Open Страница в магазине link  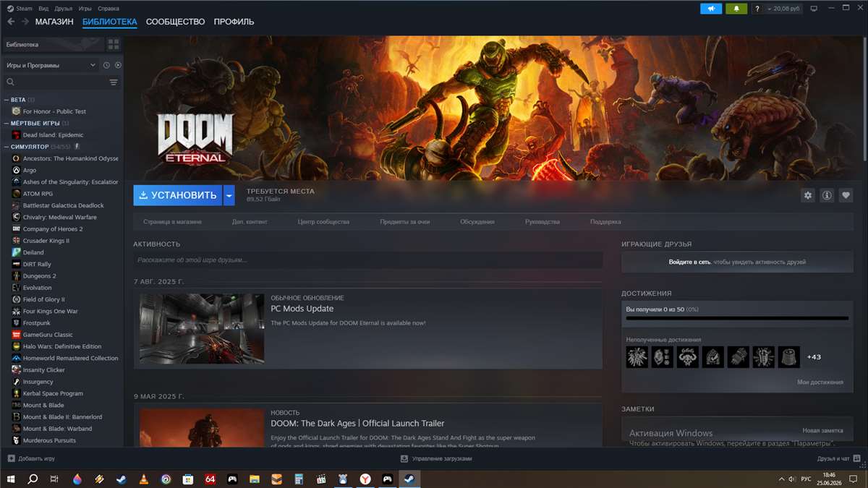(172, 222)
